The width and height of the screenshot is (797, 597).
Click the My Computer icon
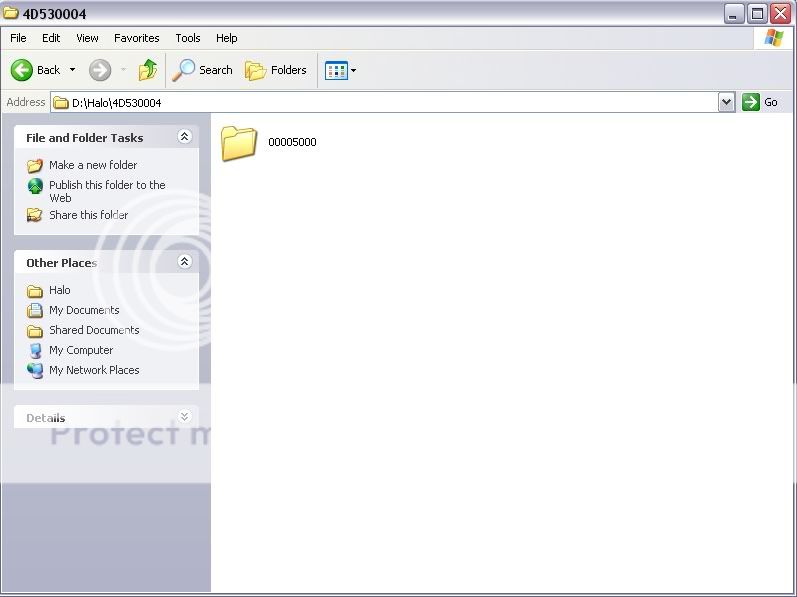(35, 350)
